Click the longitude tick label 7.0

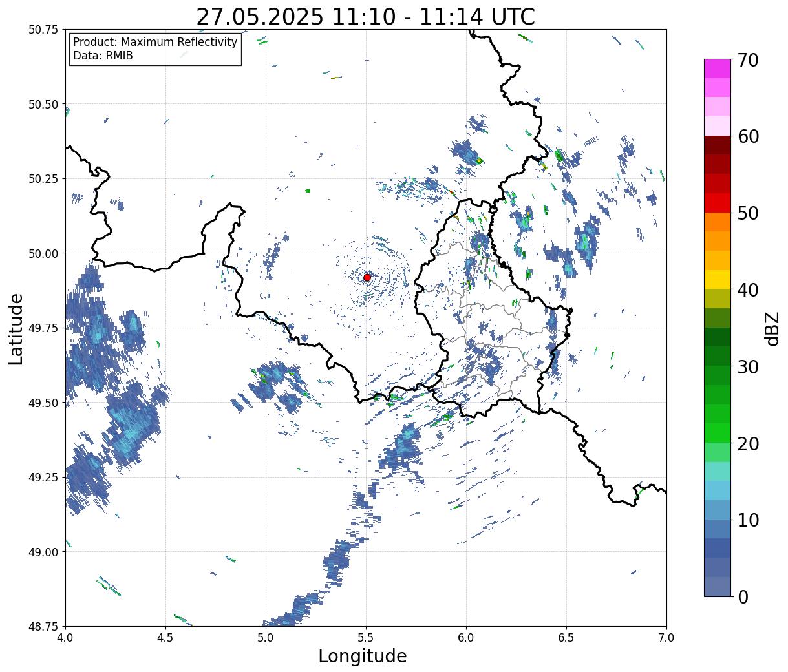pyautogui.click(x=666, y=638)
